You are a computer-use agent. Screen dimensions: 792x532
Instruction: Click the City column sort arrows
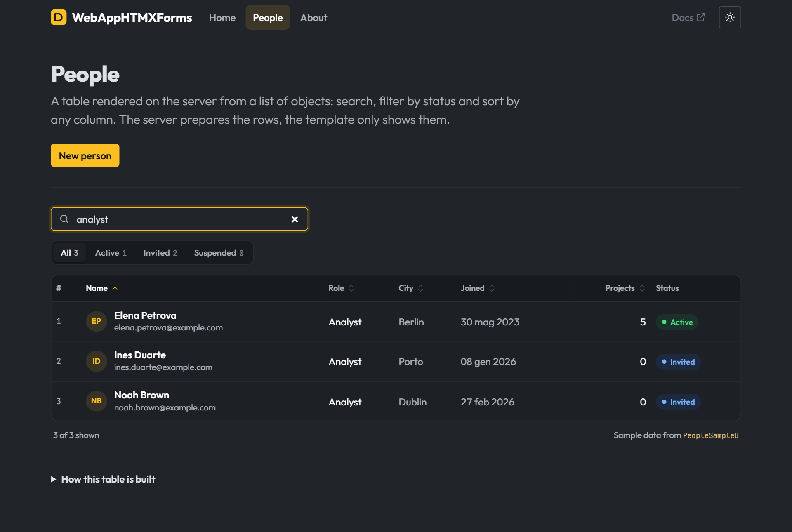420,288
